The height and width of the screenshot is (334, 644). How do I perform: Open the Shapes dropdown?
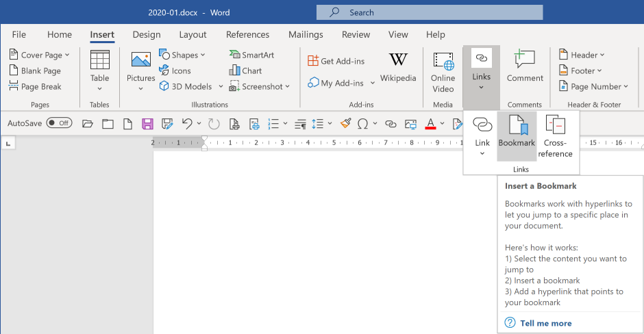[x=182, y=55]
